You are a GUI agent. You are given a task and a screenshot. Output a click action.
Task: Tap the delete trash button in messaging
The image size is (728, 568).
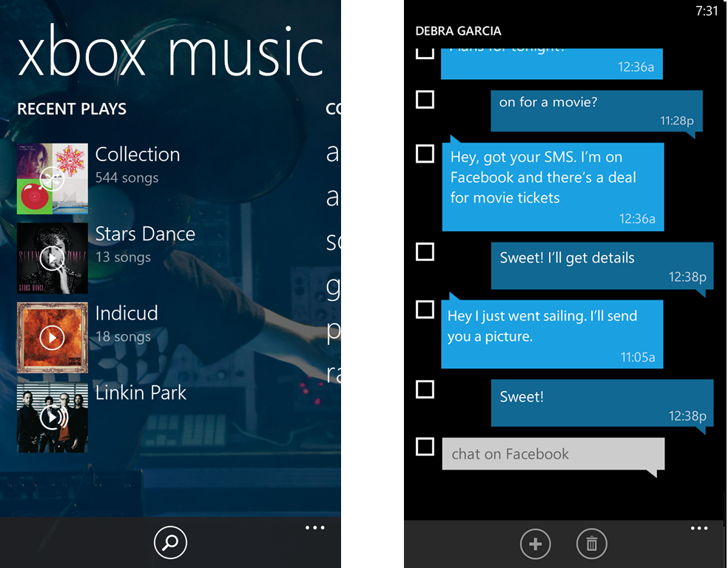[x=592, y=544]
